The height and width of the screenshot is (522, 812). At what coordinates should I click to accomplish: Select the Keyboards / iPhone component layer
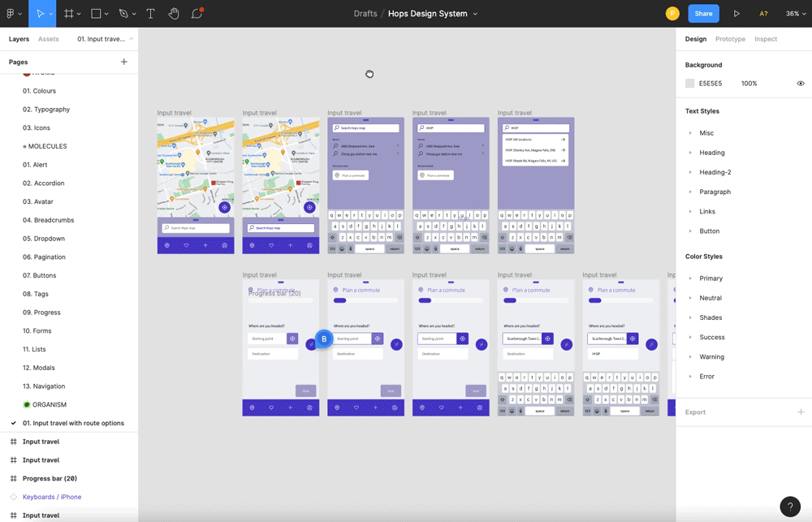tap(52, 497)
